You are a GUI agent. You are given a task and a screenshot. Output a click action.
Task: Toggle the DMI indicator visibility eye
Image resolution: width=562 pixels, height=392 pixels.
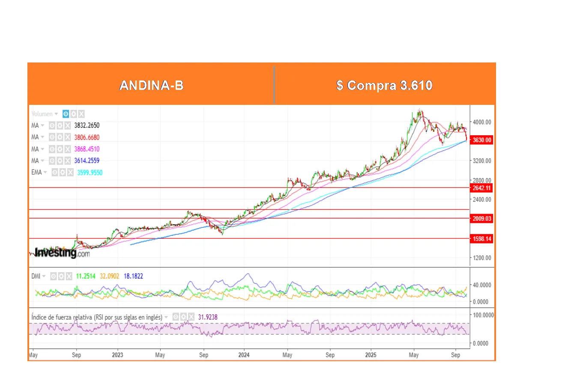point(54,276)
